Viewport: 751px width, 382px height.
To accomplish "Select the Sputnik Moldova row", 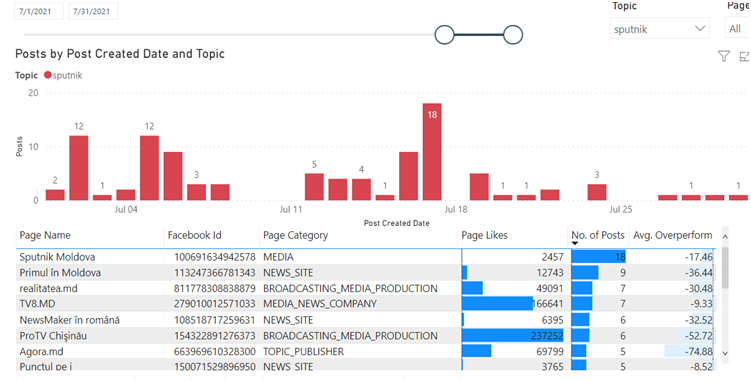I will tap(366, 257).
